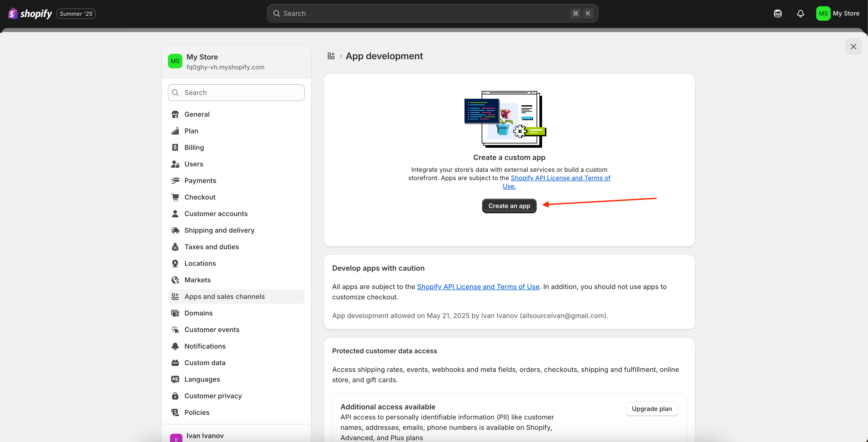This screenshot has height=442, width=868.
Task: Click the Languages translate icon
Action: coord(175,379)
